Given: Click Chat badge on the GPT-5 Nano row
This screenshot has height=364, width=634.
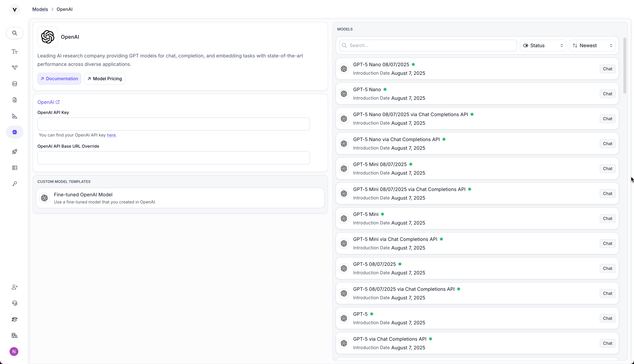Looking at the screenshot, I should point(608,94).
